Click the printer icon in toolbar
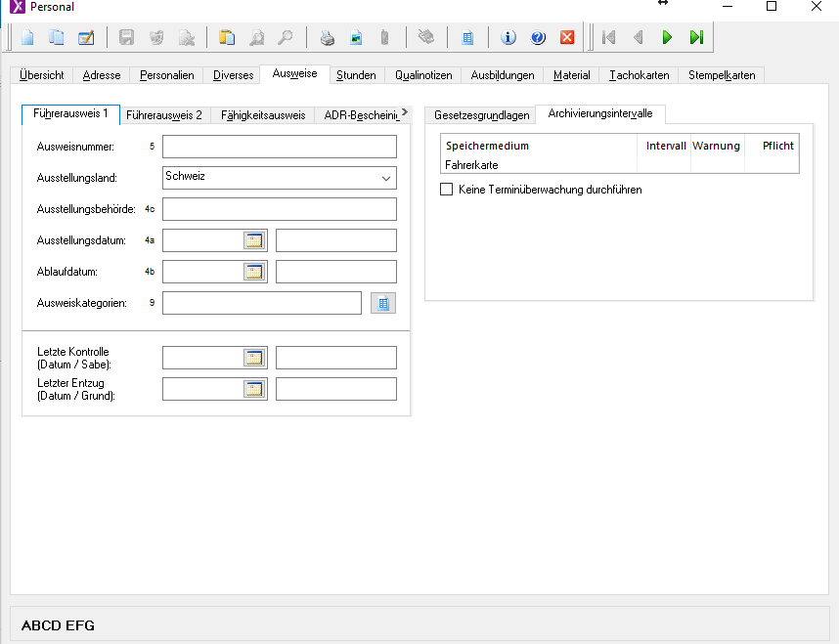 click(x=328, y=38)
